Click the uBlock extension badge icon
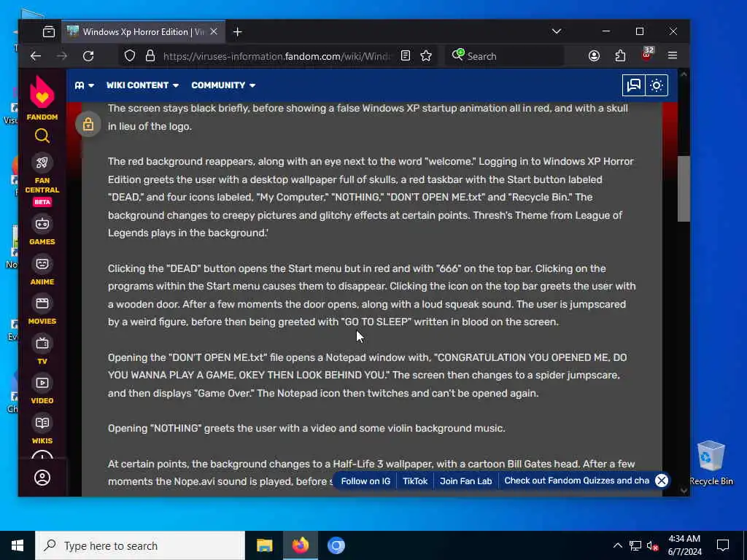 (647, 55)
